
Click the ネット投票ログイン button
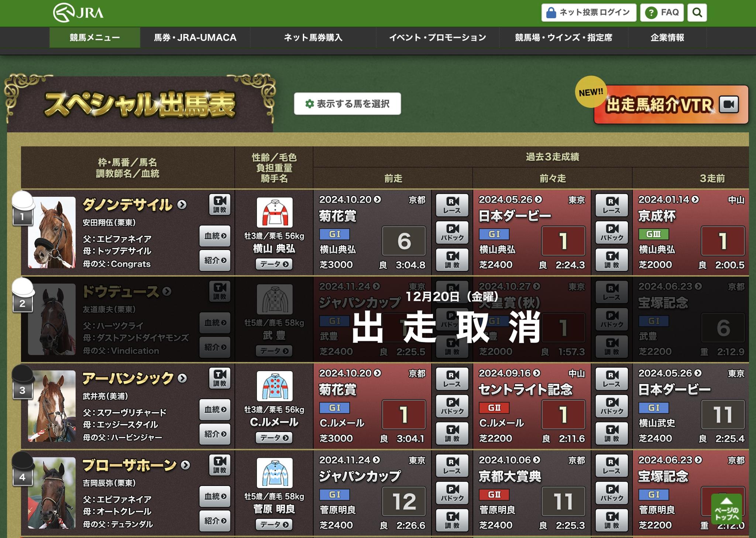pyautogui.click(x=588, y=13)
